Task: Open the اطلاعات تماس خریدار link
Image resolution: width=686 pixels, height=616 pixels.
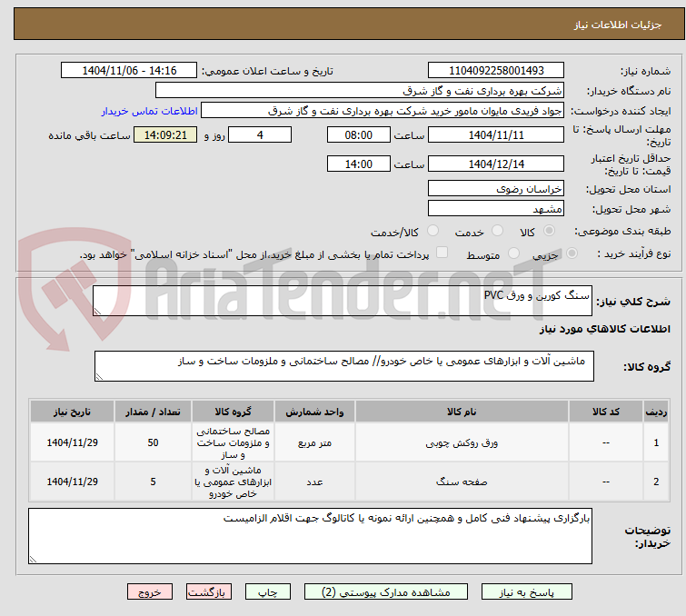Action: pyautogui.click(x=150, y=111)
